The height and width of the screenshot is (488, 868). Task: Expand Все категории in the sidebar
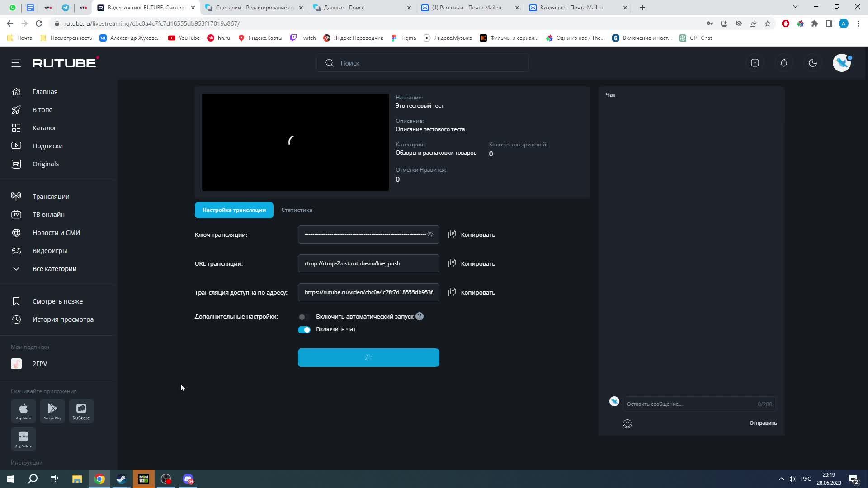(x=54, y=269)
